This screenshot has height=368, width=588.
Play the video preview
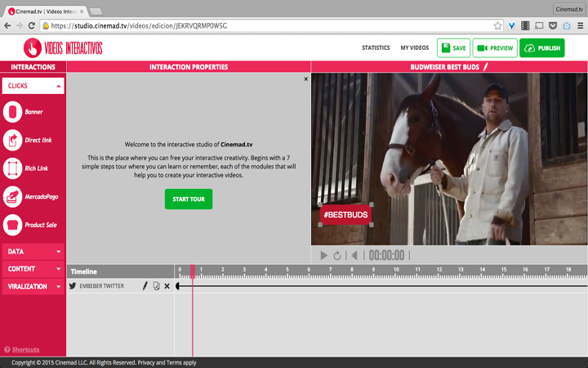tap(323, 255)
